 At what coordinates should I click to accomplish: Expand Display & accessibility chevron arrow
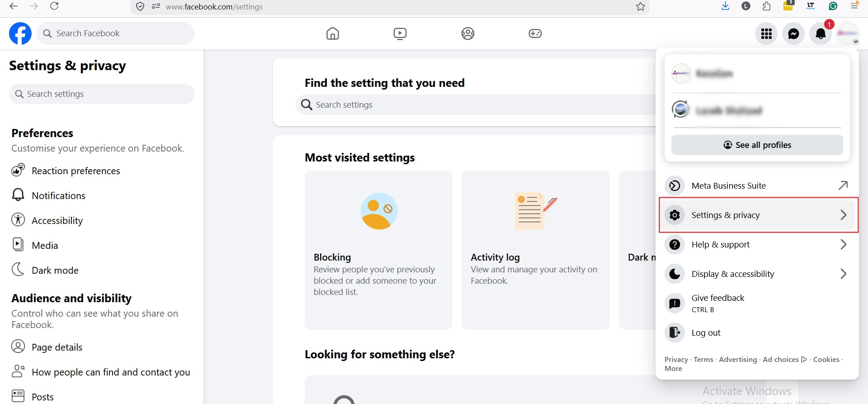pos(843,274)
